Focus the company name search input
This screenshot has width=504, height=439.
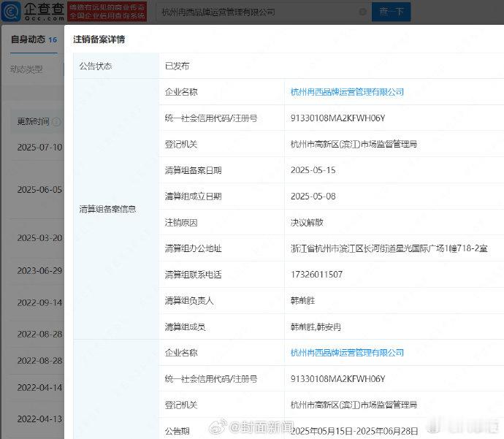(264, 12)
